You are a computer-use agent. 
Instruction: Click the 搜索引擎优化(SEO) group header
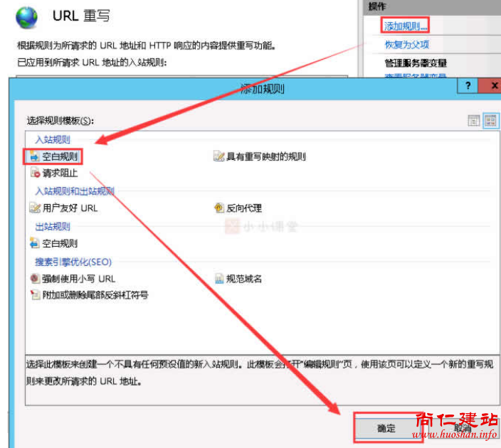(x=73, y=262)
